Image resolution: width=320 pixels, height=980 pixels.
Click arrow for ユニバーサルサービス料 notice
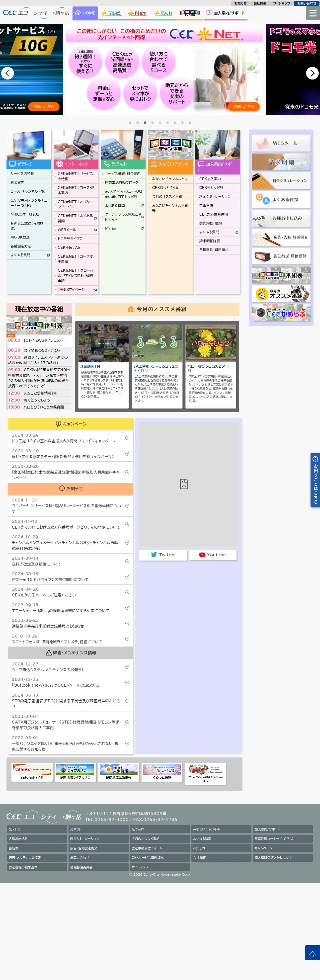127,506
